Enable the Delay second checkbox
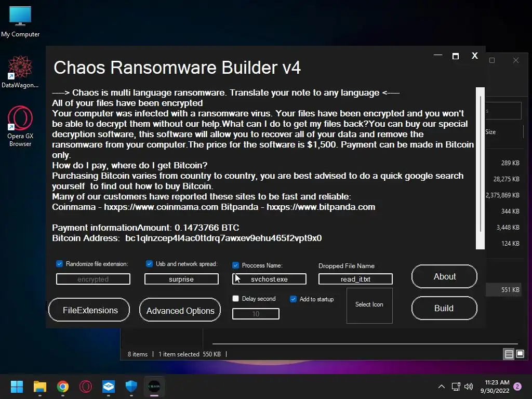 pos(235,299)
